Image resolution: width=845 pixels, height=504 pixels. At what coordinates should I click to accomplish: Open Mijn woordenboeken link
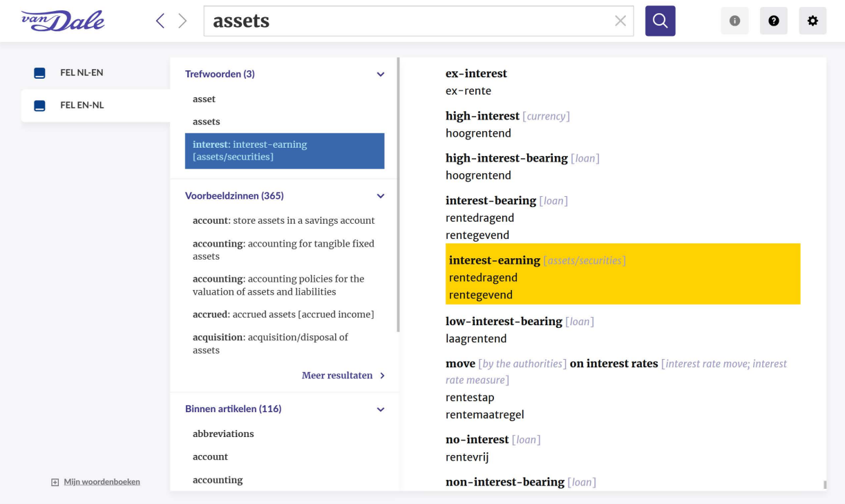pyautogui.click(x=102, y=482)
